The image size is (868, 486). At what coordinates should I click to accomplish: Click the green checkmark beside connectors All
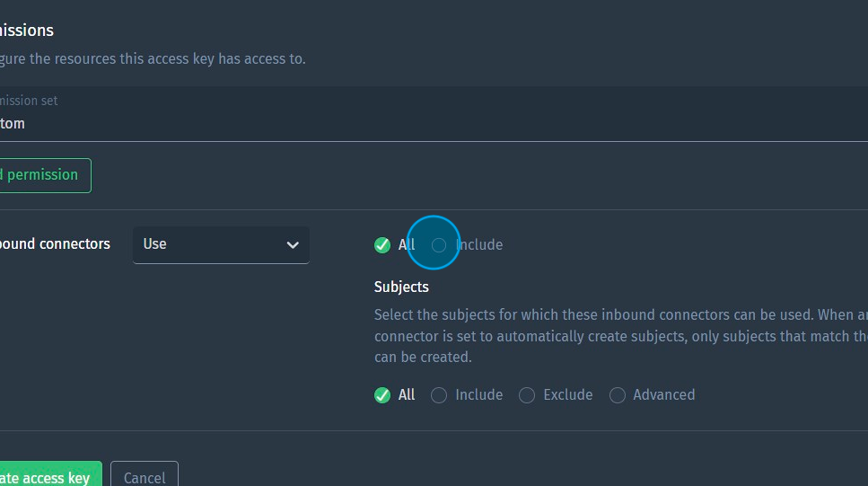click(x=382, y=245)
